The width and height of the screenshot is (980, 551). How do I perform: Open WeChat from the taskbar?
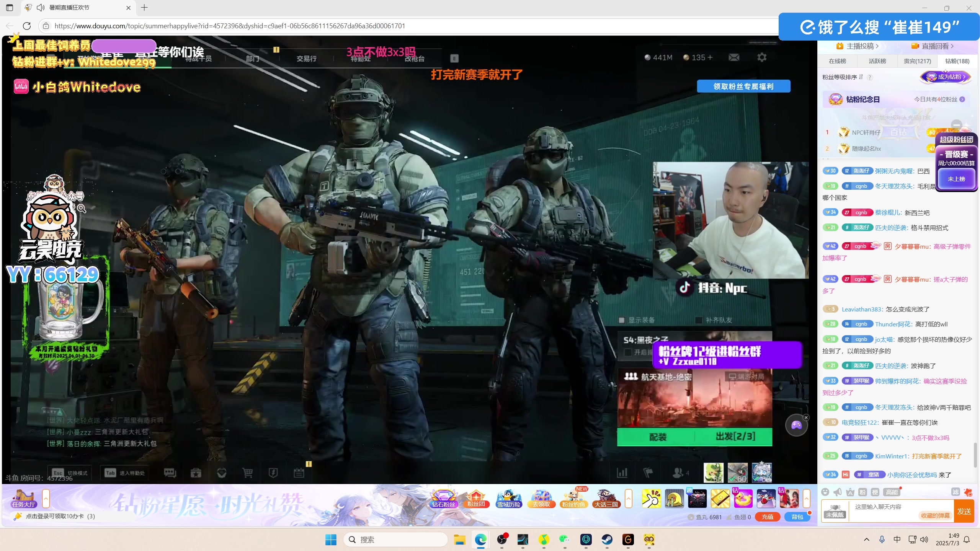point(565,540)
